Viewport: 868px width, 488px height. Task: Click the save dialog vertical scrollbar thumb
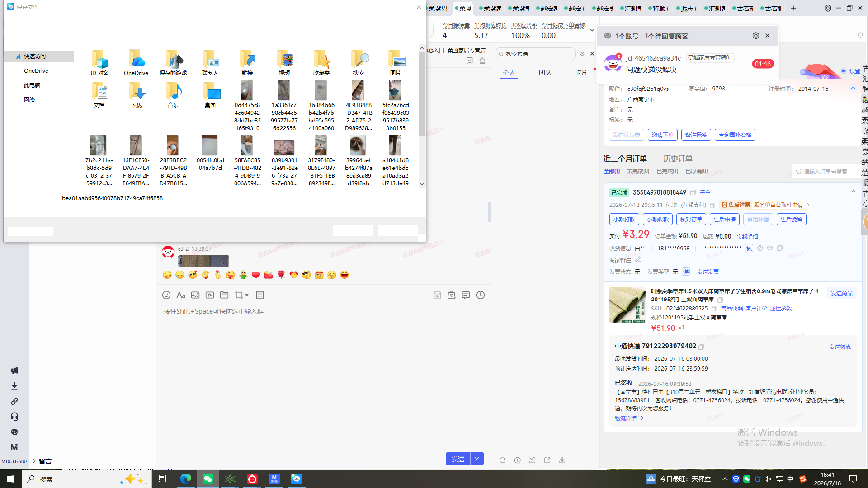(x=421, y=94)
